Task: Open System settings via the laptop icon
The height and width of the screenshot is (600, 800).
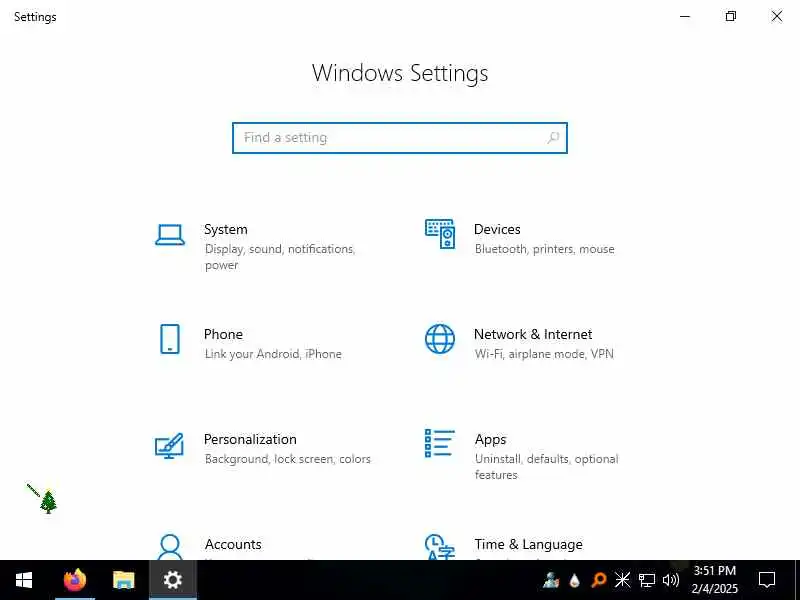Action: (170, 235)
